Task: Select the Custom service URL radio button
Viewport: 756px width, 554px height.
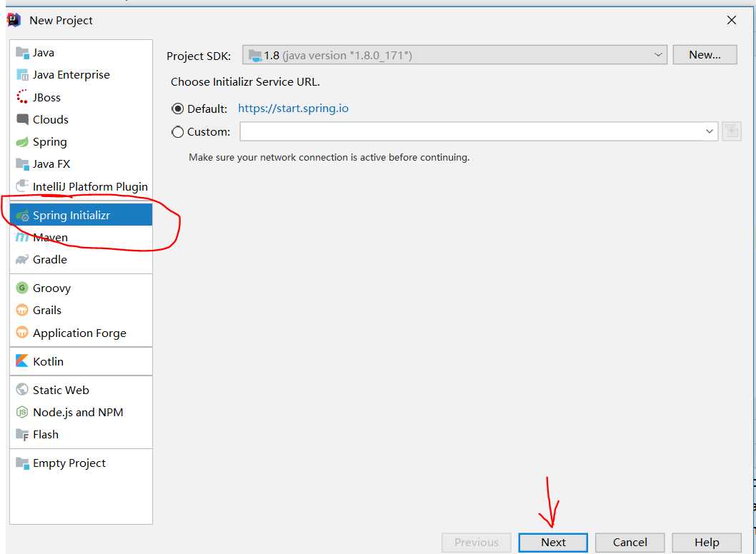Action: [x=177, y=131]
